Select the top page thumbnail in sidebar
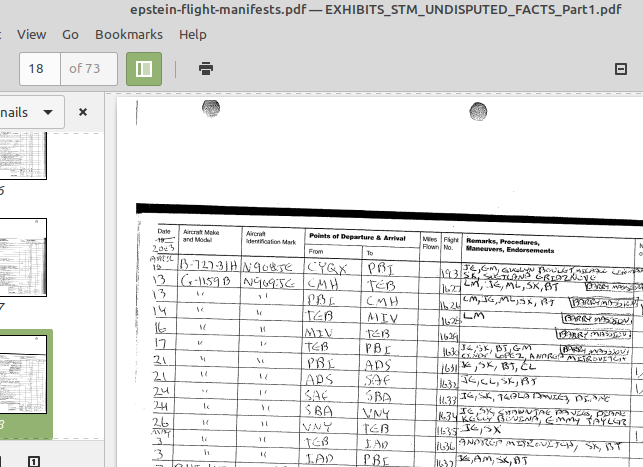Screen dimensions: 643x467 (23, 156)
